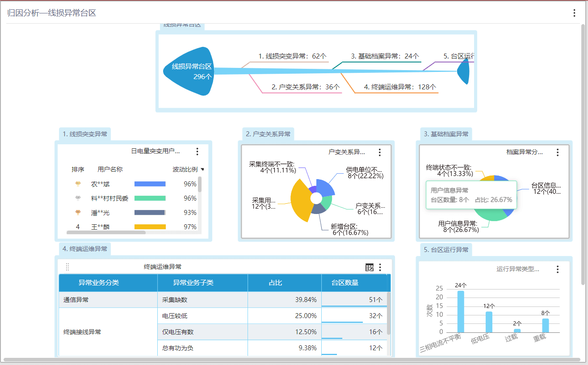Image resolution: width=588 pixels, height=365 pixels.
Task: Click the 台区数量 column header
Action: click(x=344, y=283)
